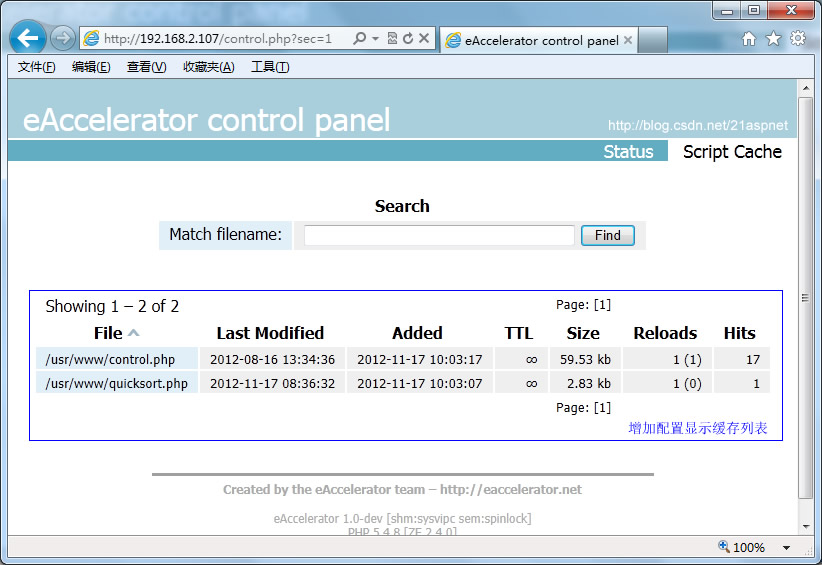822x565 pixels.
Task: Open the 查看(V) menu
Action: click(147, 67)
